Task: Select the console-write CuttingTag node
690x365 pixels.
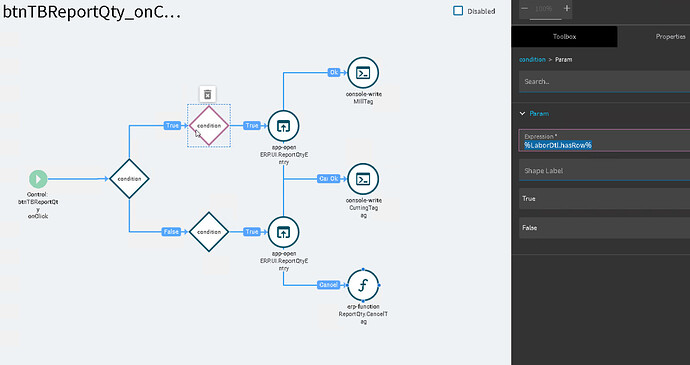Action: point(363,179)
